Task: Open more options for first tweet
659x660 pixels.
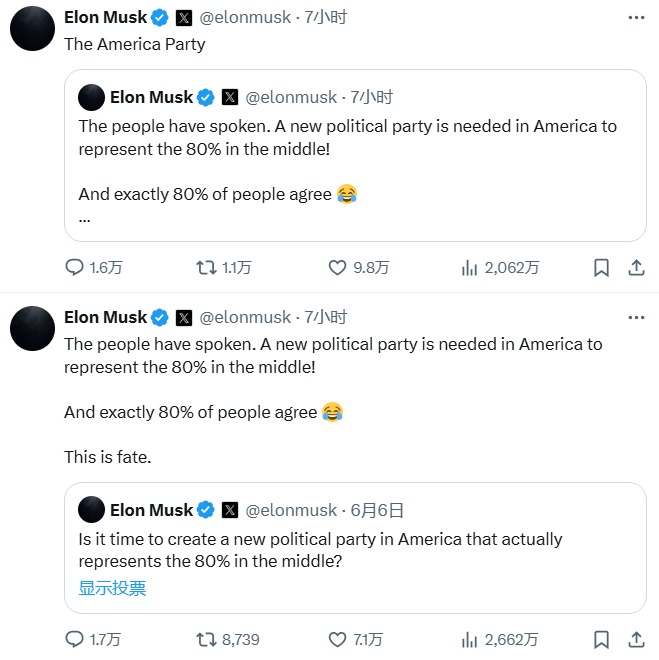Action: [x=636, y=17]
